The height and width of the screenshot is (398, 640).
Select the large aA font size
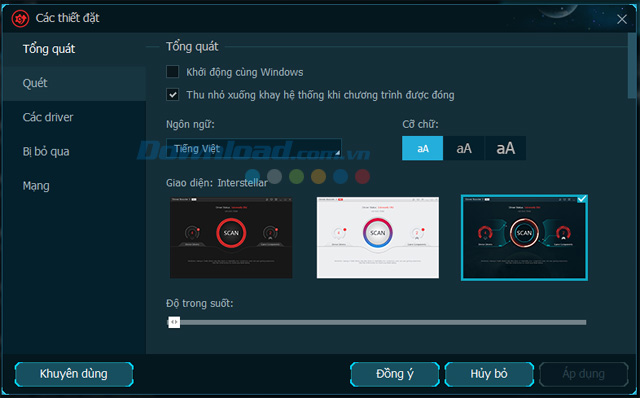point(505,148)
